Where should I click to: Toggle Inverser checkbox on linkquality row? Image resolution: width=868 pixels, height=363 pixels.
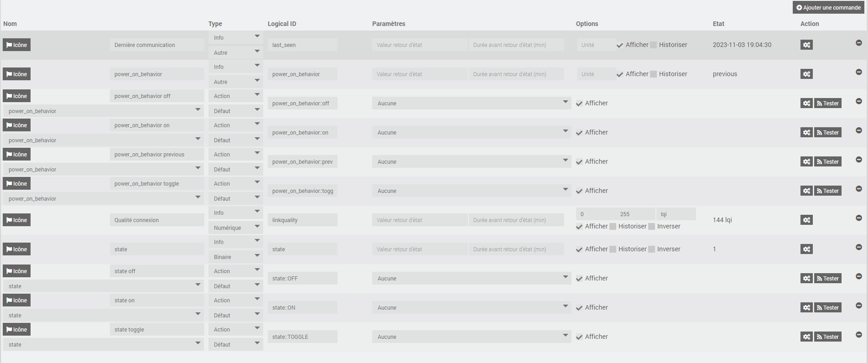pyautogui.click(x=652, y=226)
